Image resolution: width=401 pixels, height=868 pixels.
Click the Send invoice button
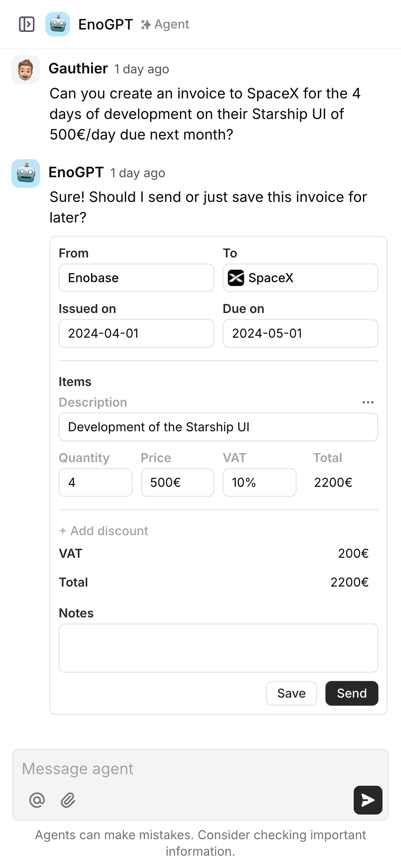(x=352, y=693)
